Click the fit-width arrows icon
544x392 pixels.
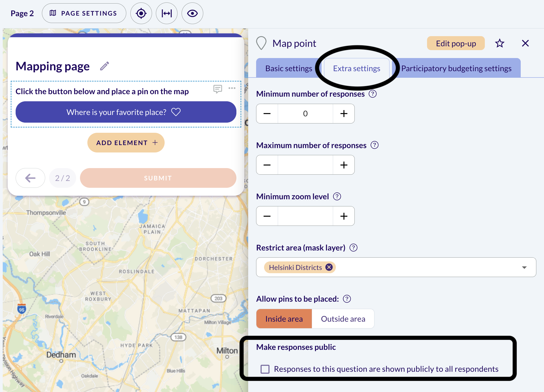[x=167, y=13]
